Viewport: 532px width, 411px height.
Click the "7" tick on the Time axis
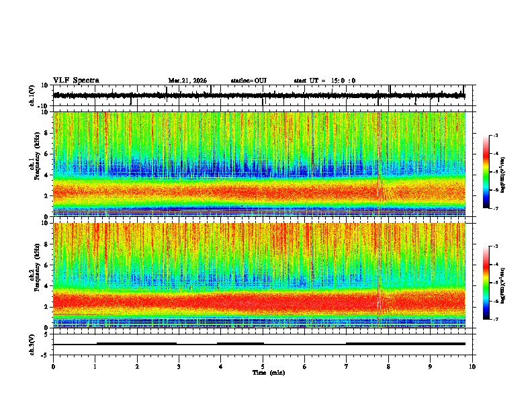click(x=347, y=367)
